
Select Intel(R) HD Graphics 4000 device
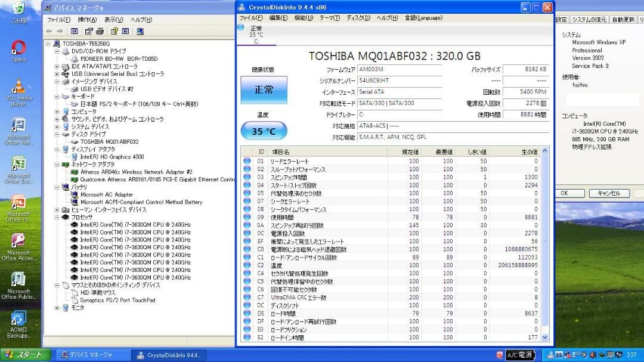112,157
